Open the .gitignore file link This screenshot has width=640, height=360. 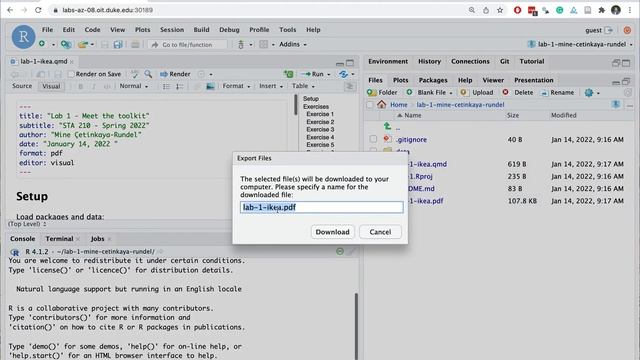(x=411, y=140)
